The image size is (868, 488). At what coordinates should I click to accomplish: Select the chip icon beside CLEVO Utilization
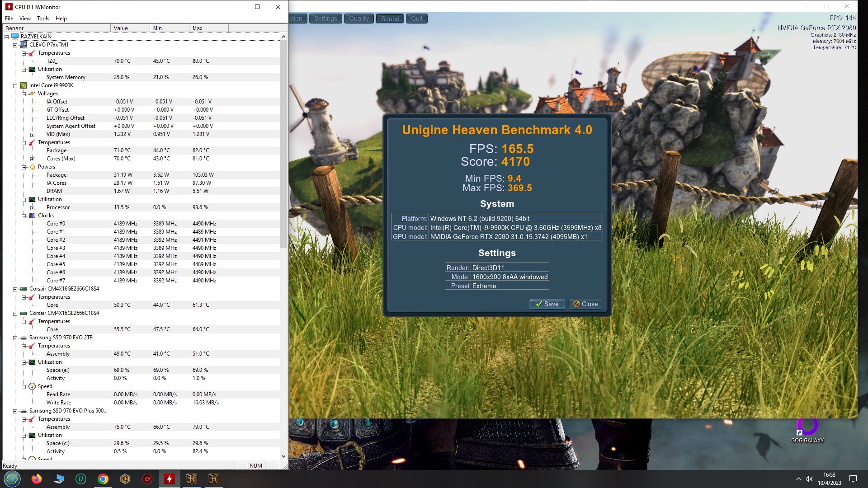pyautogui.click(x=32, y=69)
